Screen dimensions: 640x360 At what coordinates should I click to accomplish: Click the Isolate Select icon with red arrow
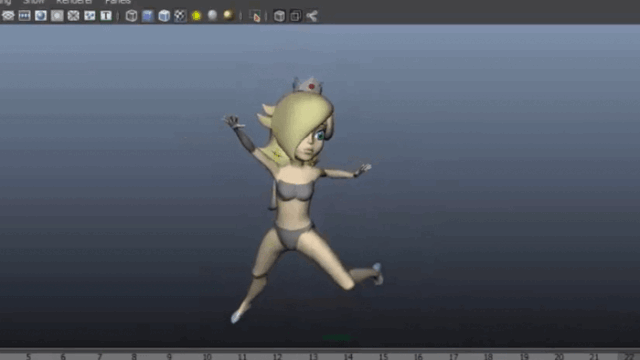pos(255,16)
